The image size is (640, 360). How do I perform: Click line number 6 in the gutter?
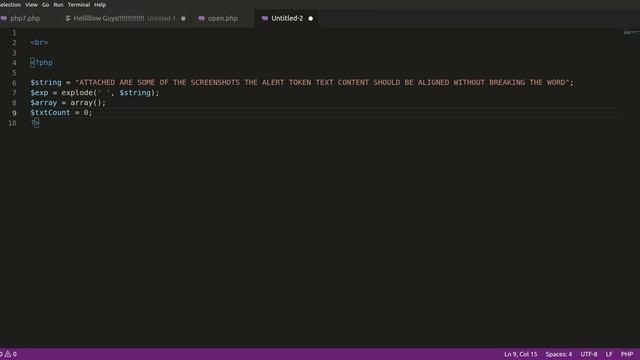pos(14,83)
